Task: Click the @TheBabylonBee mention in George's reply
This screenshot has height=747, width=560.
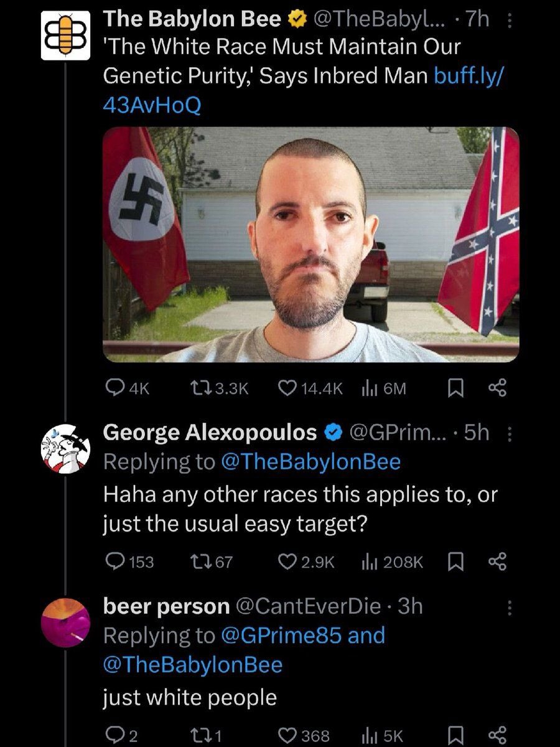Action: pos(311,461)
